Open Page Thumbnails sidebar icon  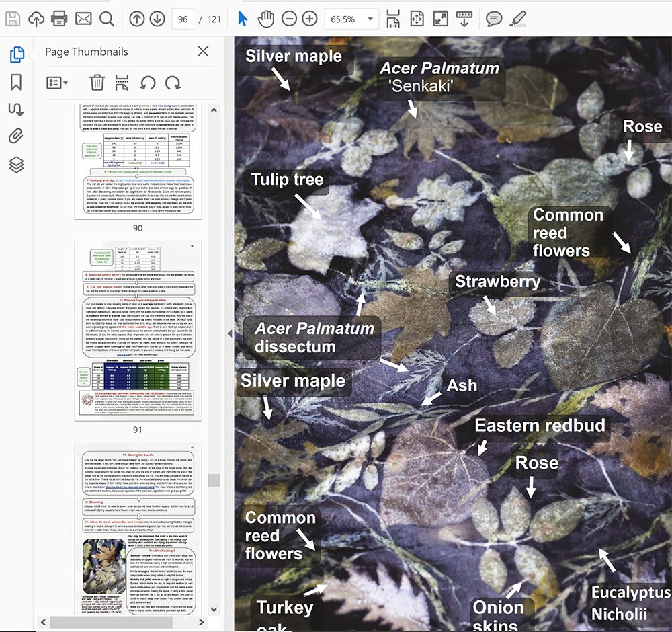17,54
